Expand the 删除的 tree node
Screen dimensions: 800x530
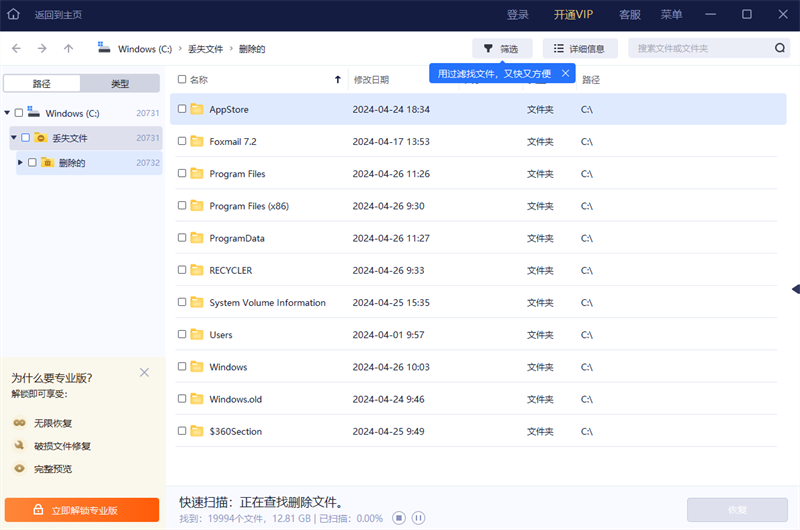click(20, 162)
